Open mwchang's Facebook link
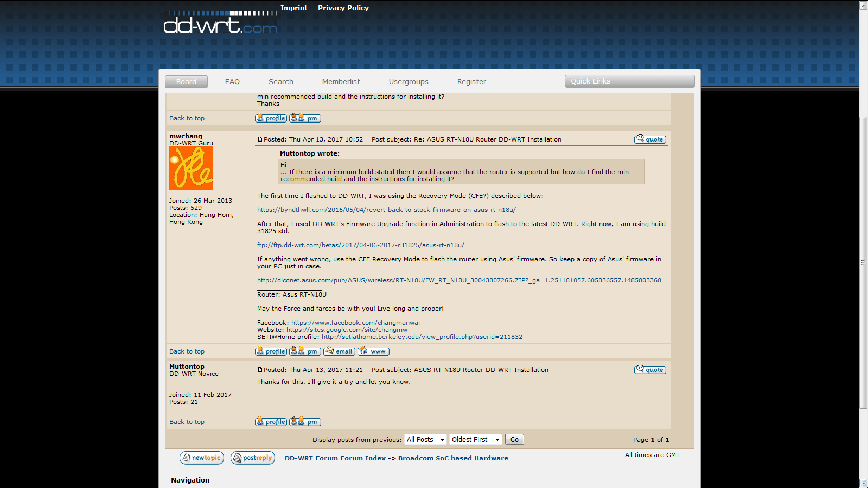The width and height of the screenshot is (868, 488). [355, 323]
